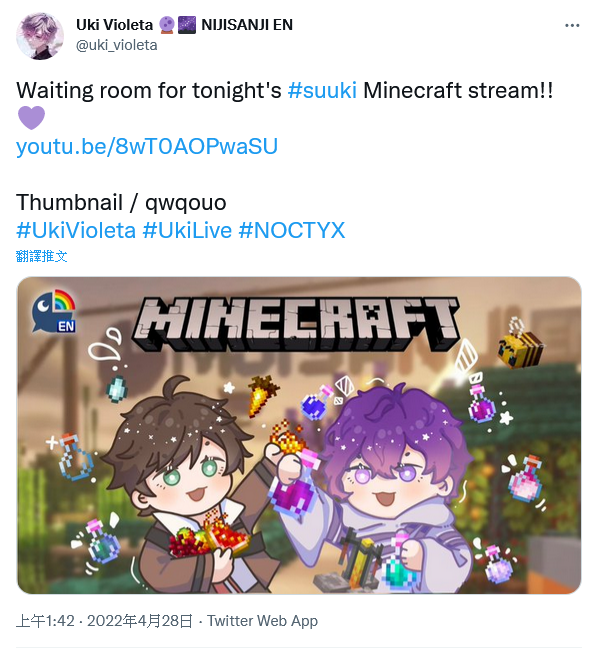Click the Twitter Web App source label
Viewport: 598px width, 648px height.
262,621
